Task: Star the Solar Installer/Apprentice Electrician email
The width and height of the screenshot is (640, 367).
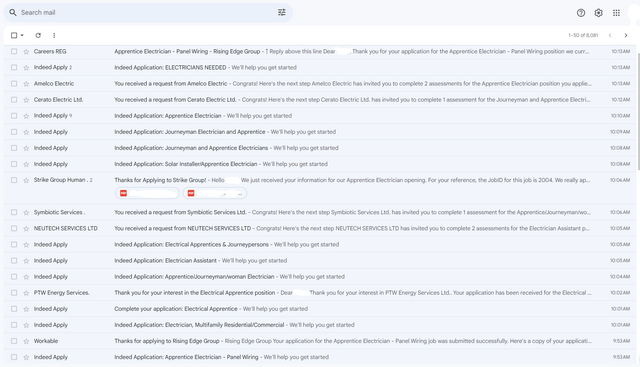Action: click(x=26, y=164)
